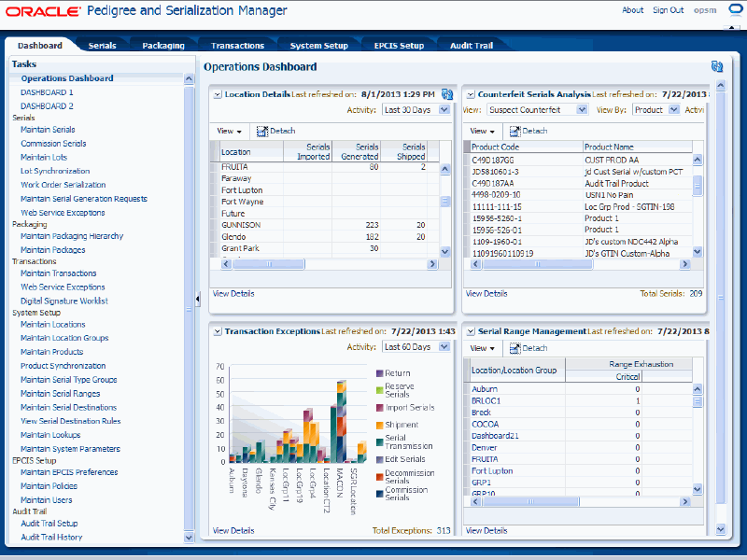Collapse Counterfeit Serials Analysis panel
Screen dimensions: 747x560
coord(471,95)
